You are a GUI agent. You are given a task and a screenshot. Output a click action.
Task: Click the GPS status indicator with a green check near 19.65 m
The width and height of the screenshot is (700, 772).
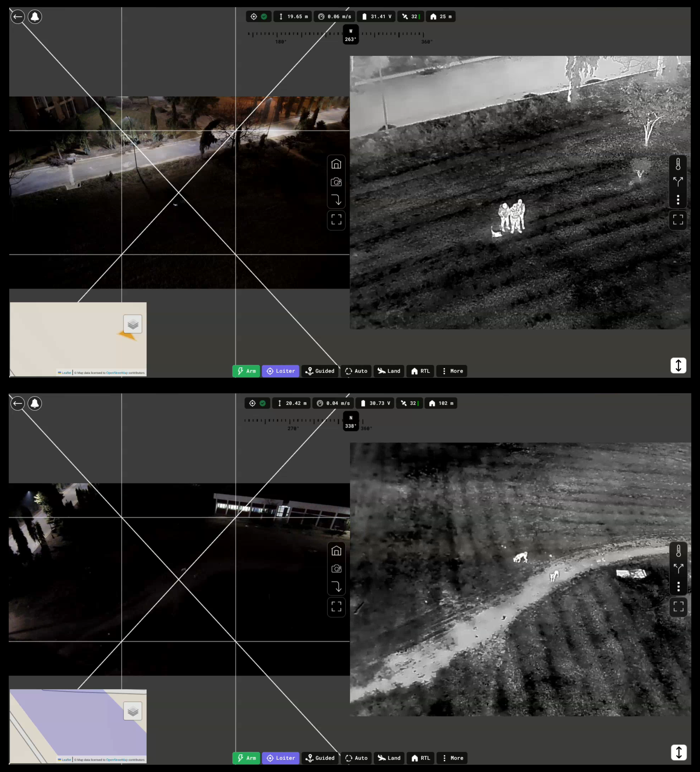258,17
